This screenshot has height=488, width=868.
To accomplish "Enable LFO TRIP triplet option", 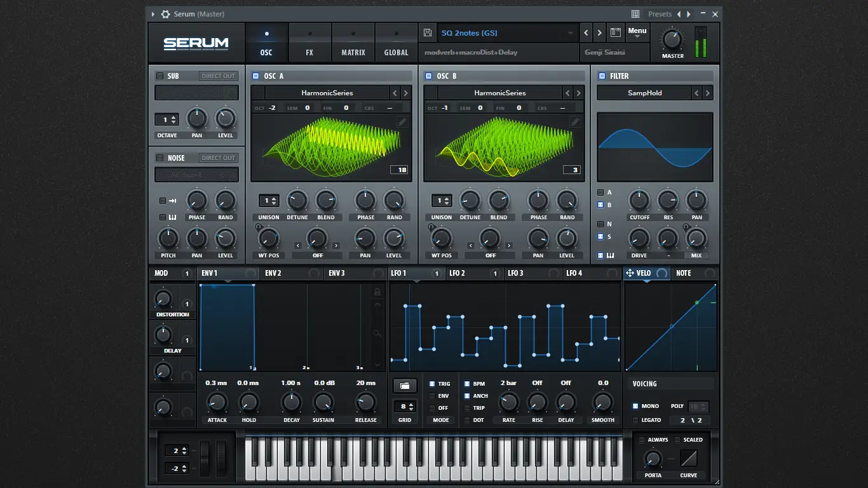I will [467, 408].
